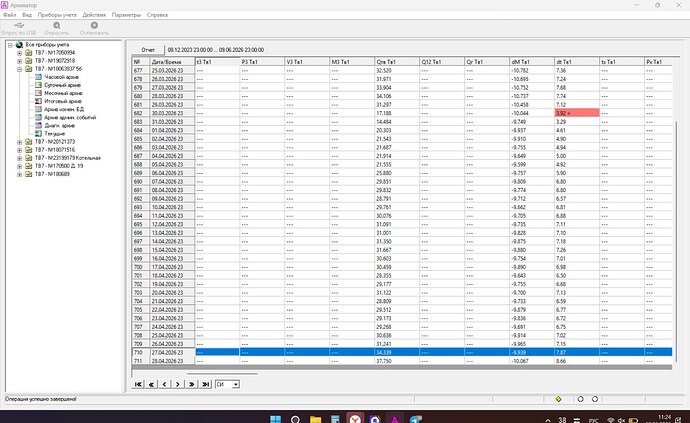Screen dimensions: 690x423
Task: Click the red highlighted 3.92 cell
Action: click(577, 113)
